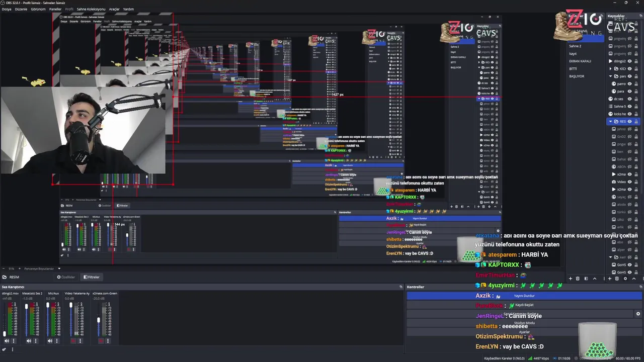This screenshot has width=644, height=362.
Task: Click the Özellikler source properties button
Action: click(x=66, y=277)
